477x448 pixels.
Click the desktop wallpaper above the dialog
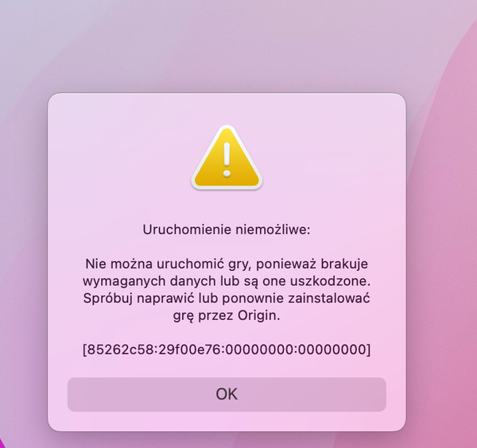pos(227,45)
